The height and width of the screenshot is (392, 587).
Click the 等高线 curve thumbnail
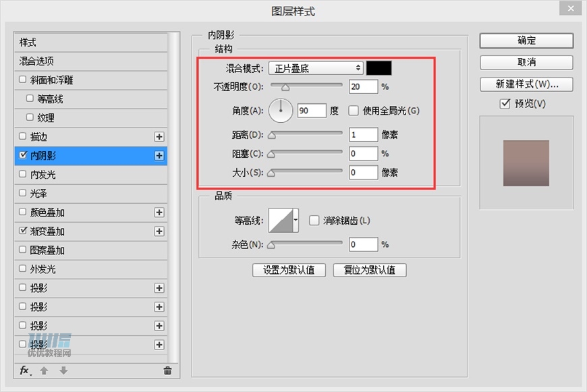pyautogui.click(x=281, y=220)
